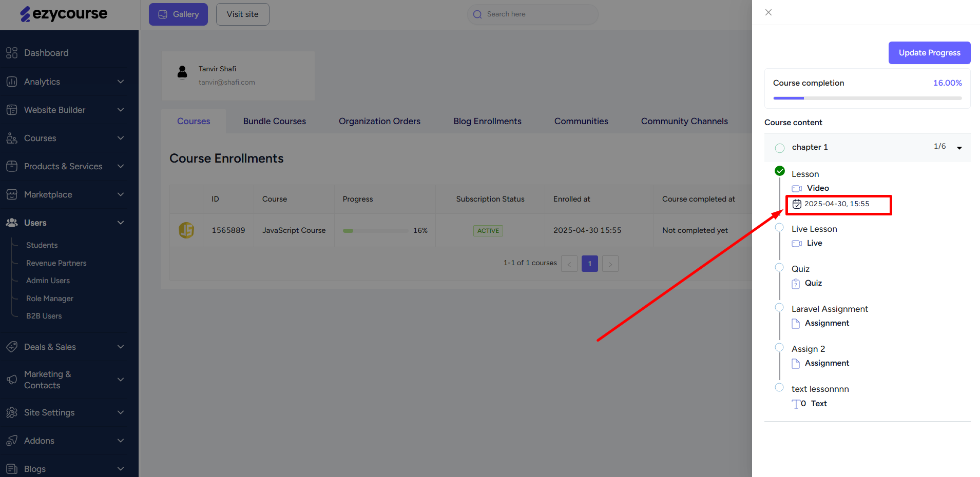Click the Visit site button
The image size is (980, 477).
(x=242, y=14)
